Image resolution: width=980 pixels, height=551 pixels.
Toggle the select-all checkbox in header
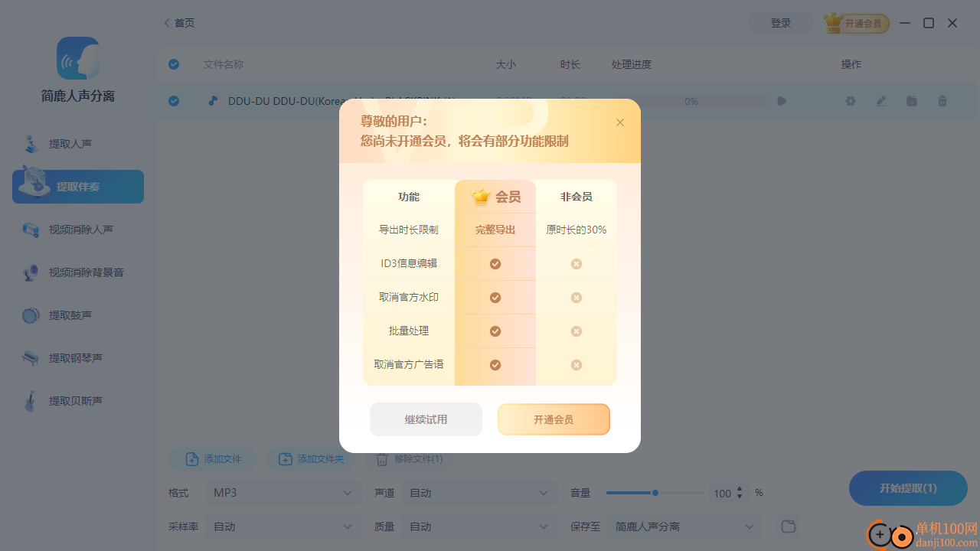[174, 64]
